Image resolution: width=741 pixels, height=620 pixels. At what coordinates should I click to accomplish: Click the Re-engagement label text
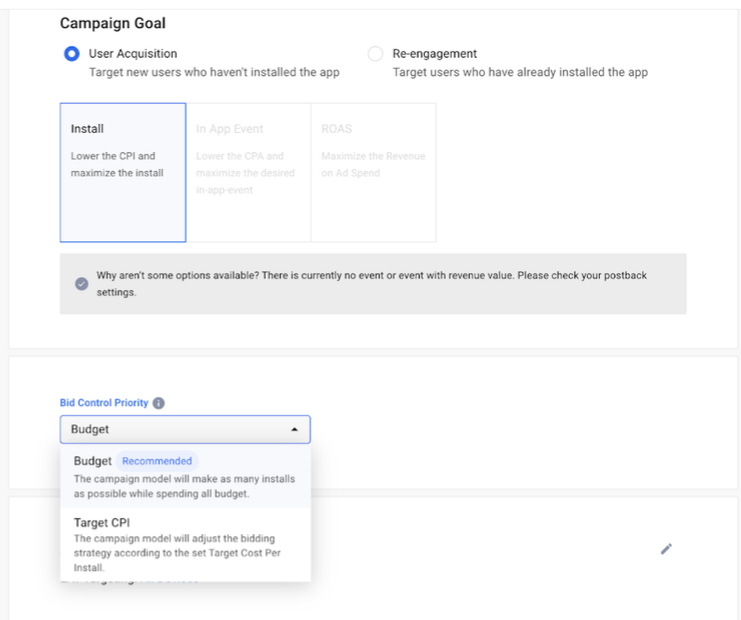coord(434,54)
